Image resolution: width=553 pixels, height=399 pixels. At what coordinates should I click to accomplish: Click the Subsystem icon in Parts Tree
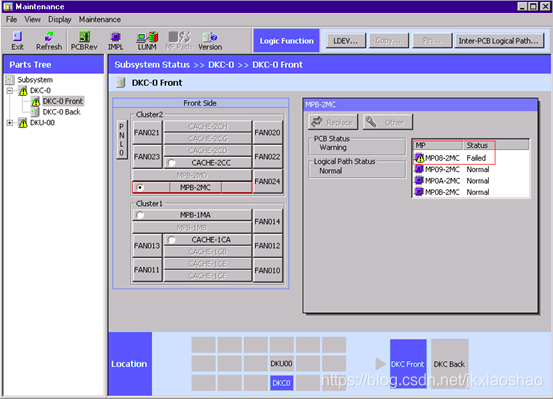tap(10, 80)
